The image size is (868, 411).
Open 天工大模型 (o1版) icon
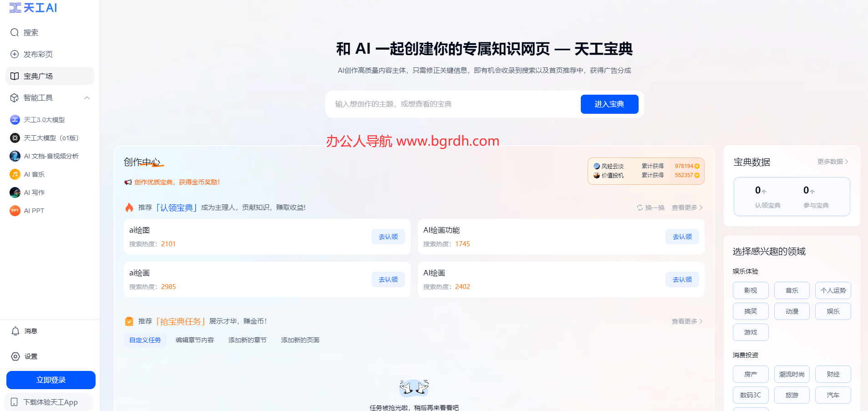pyautogui.click(x=15, y=138)
